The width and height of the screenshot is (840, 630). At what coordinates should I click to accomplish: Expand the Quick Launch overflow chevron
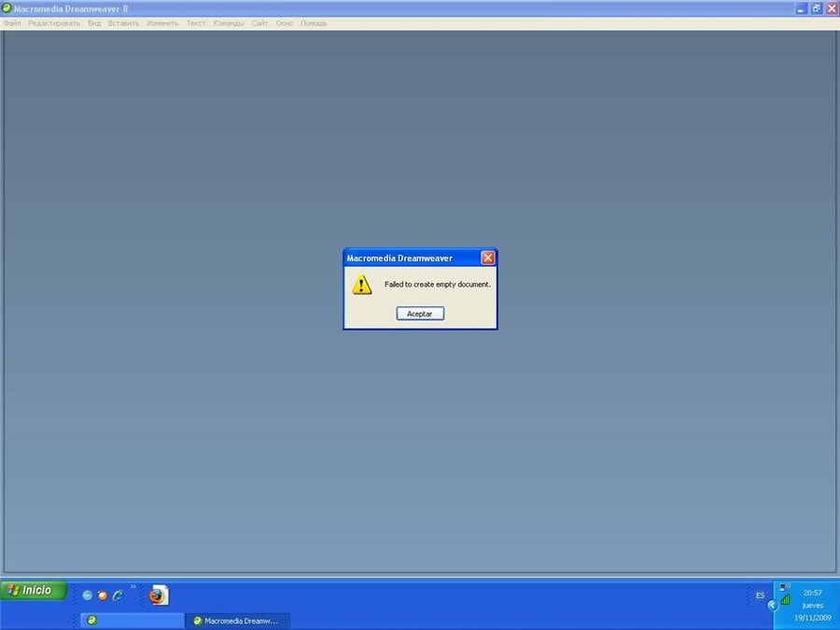tap(133, 587)
